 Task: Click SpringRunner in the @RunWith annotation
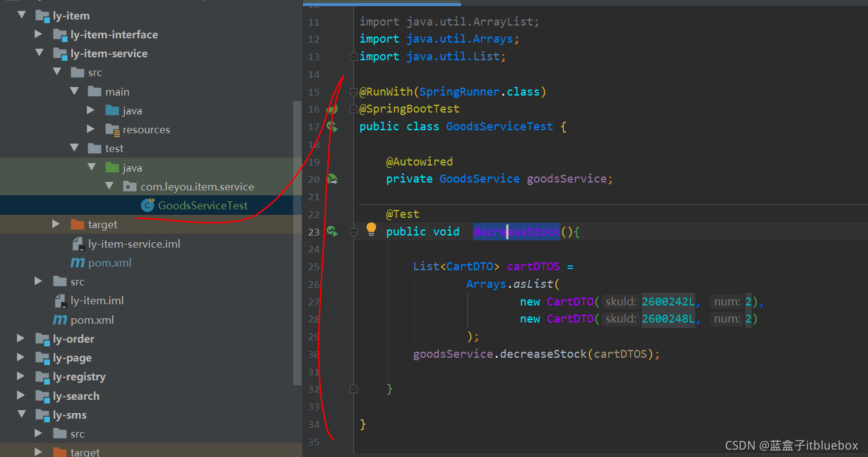point(460,92)
